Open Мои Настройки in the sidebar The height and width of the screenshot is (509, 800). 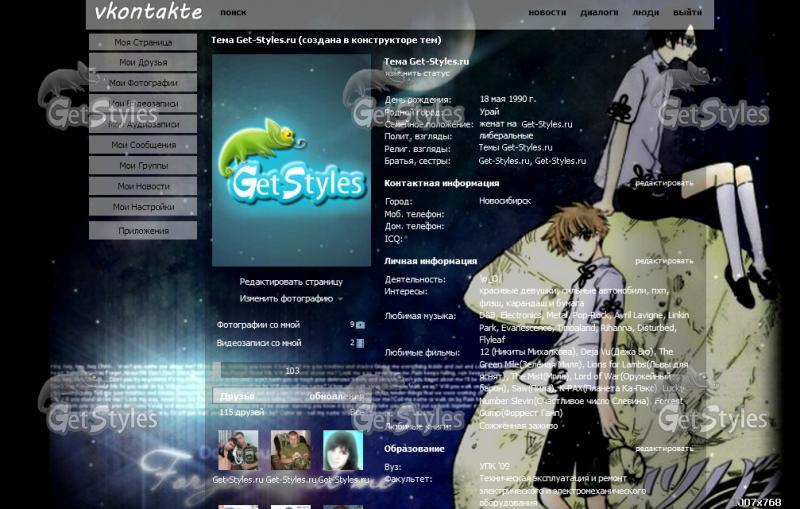[143, 207]
